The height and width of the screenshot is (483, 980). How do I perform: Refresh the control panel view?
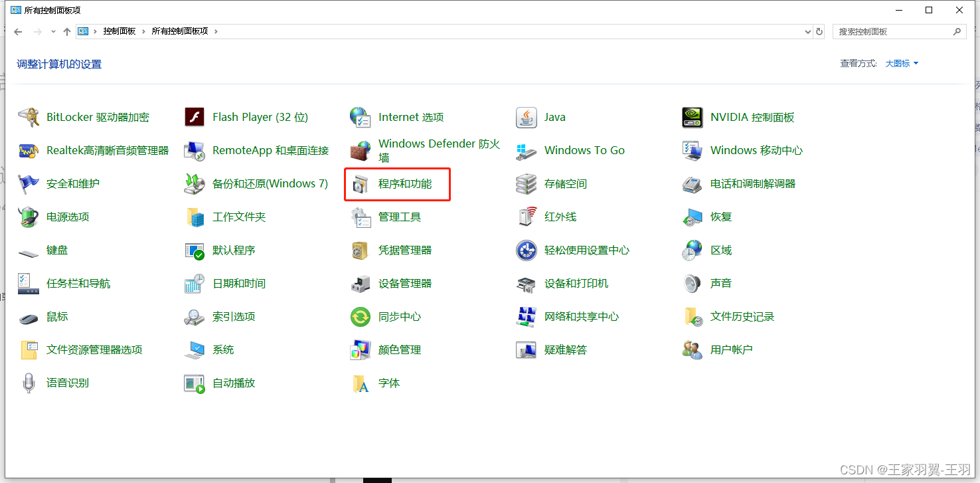click(819, 32)
